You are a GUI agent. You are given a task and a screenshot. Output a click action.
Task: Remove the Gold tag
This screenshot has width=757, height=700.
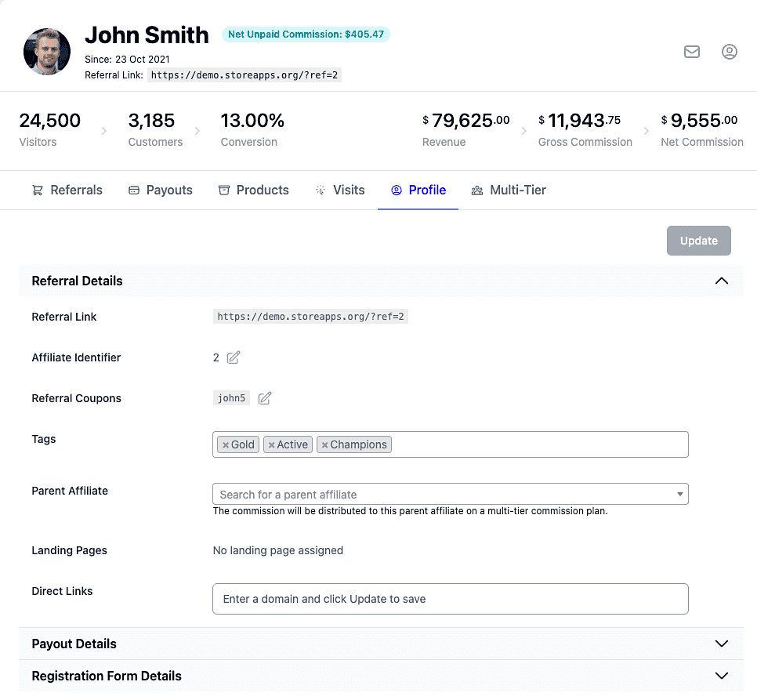click(x=226, y=445)
